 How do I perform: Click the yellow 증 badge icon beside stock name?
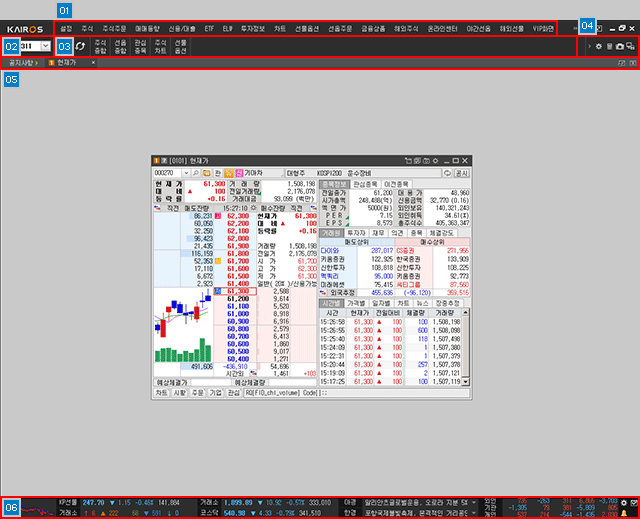[x=229, y=173]
